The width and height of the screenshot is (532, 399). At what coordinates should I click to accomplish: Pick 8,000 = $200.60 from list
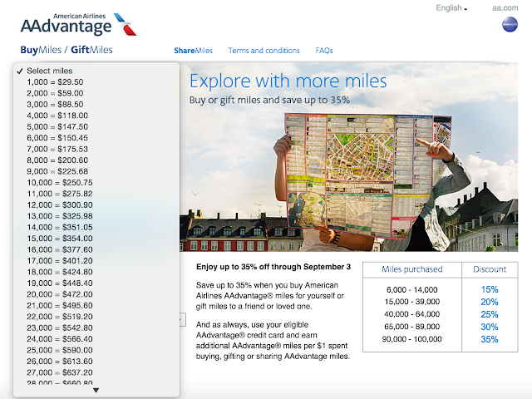click(96, 160)
